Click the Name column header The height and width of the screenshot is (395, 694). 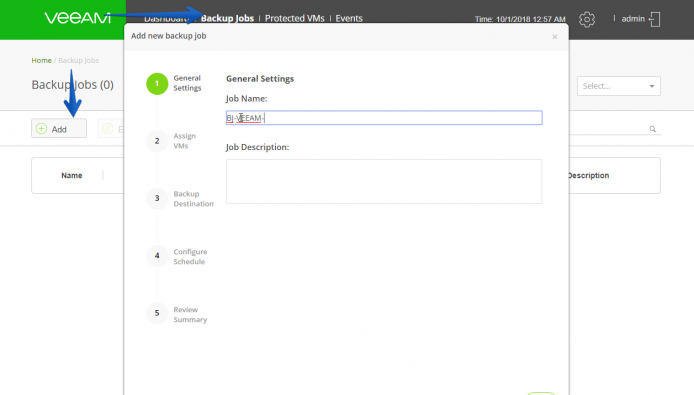point(72,175)
